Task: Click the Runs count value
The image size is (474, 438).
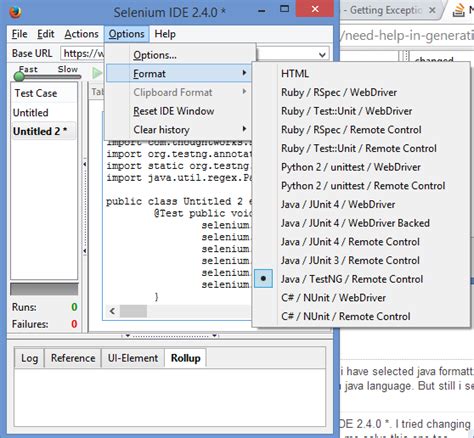Action: [x=74, y=307]
